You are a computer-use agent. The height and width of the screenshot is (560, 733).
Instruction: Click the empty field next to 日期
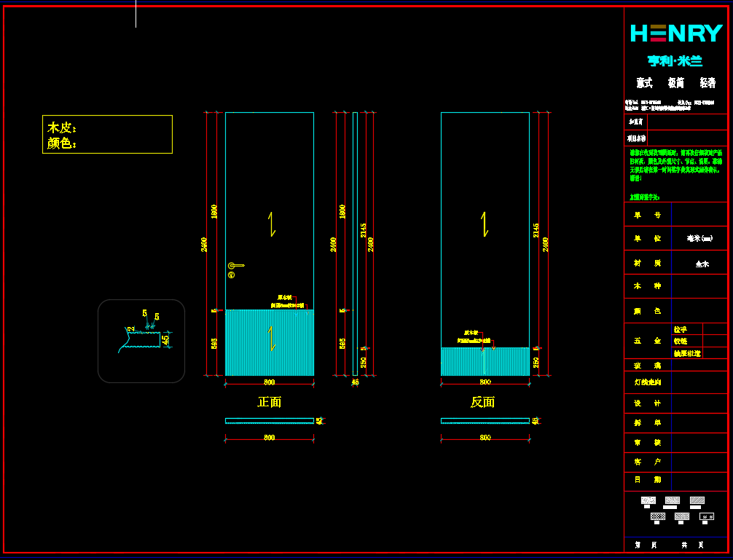click(x=699, y=480)
